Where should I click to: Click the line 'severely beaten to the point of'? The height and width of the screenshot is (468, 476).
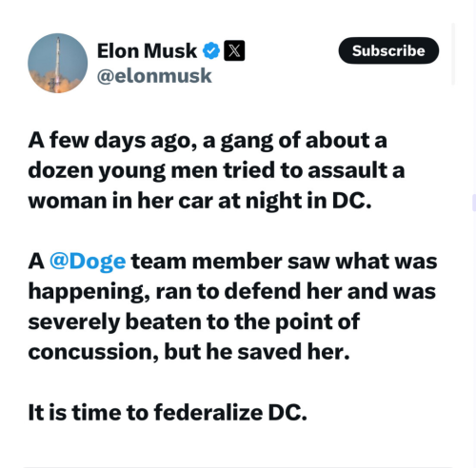(x=194, y=322)
